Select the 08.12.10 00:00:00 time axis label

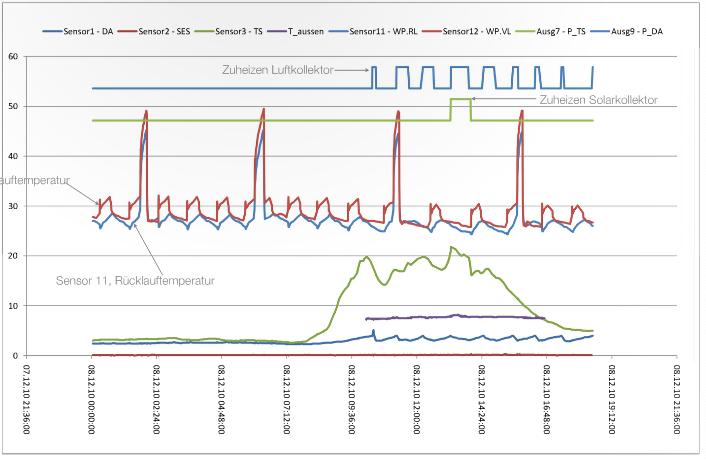92,399
